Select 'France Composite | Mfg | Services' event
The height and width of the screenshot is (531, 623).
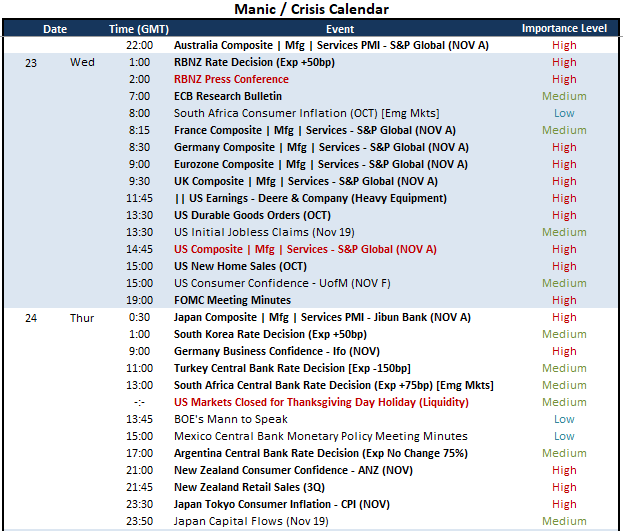[315, 130]
